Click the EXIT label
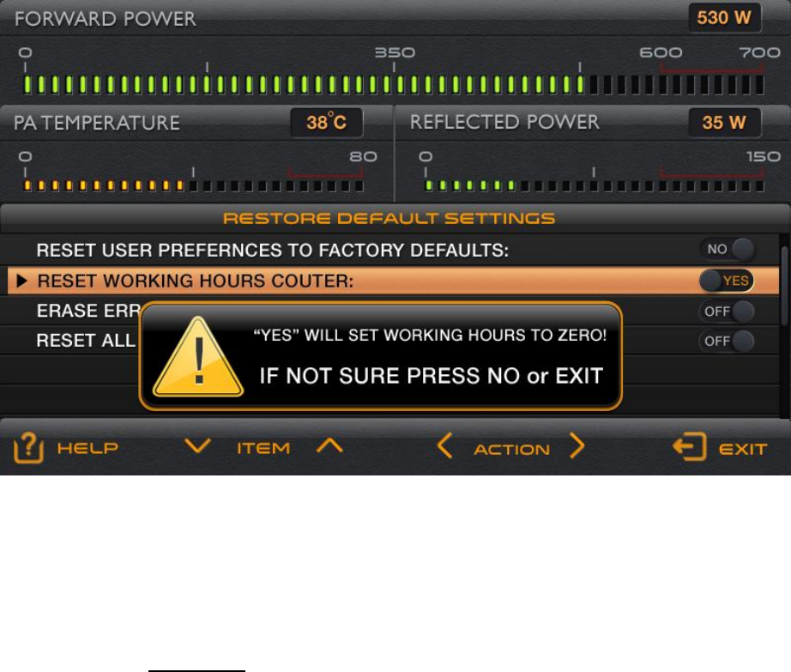This screenshot has height=672, width=791. pyautogui.click(x=743, y=449)
